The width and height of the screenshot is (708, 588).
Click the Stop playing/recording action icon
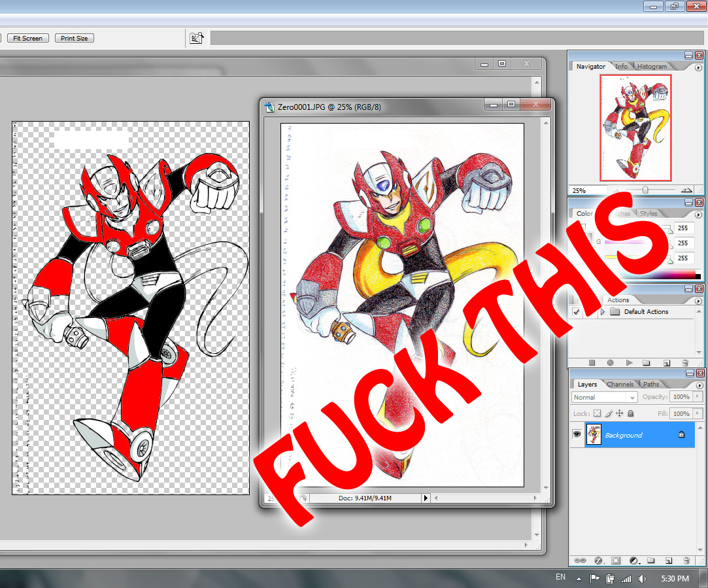592,362
